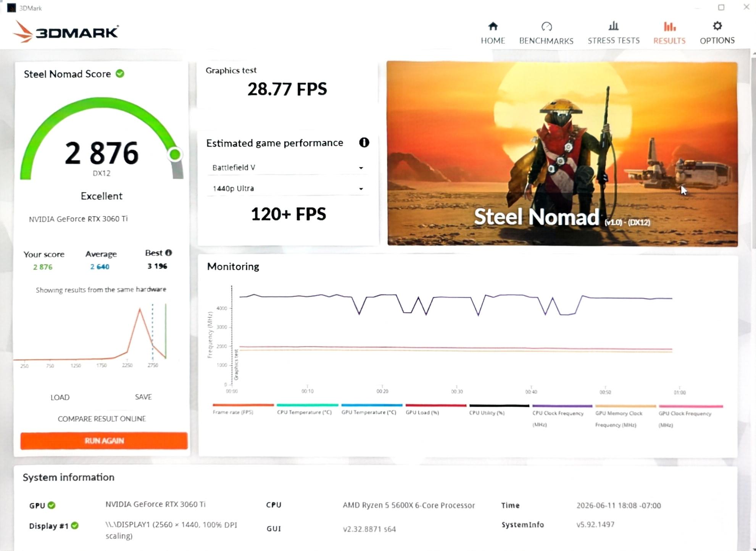Click the estimated game performance info icon

point(364,142)
